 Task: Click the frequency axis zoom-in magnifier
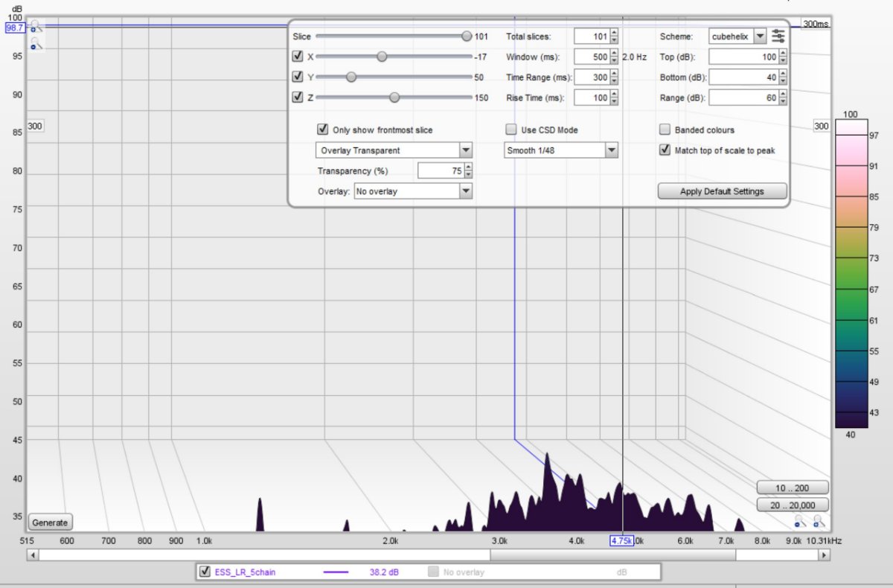819,521
